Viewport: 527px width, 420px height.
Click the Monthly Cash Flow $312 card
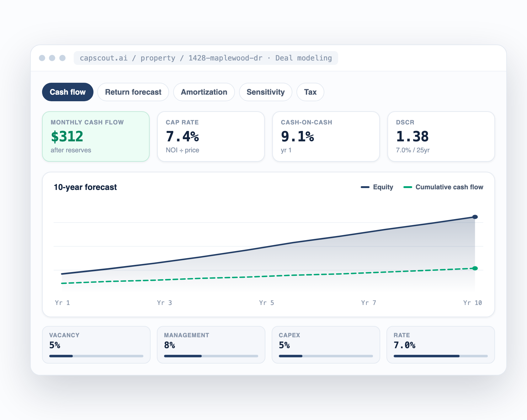96,136
